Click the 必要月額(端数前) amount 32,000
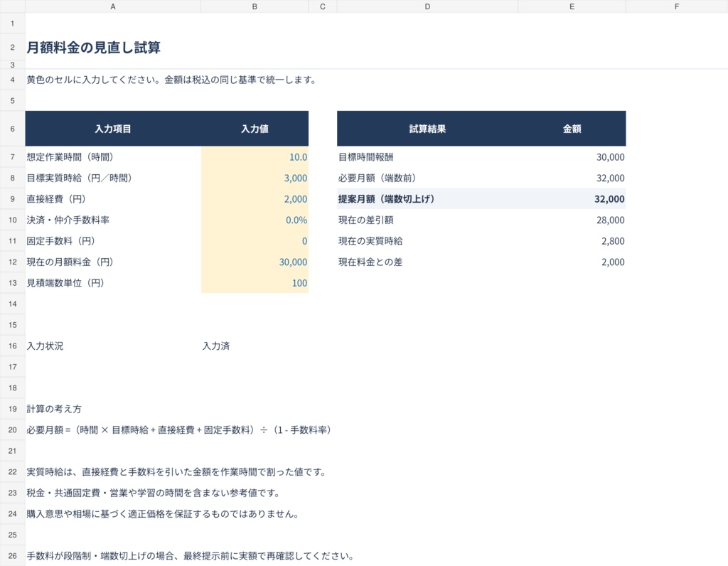This screenshot has height=566, width=728. tap(610, 178)
